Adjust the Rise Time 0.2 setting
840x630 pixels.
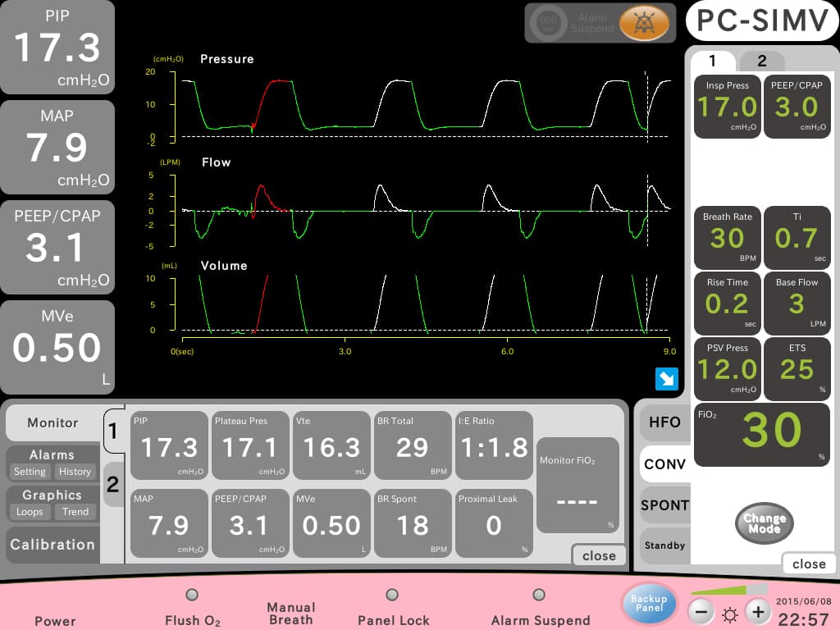(727, 304)
